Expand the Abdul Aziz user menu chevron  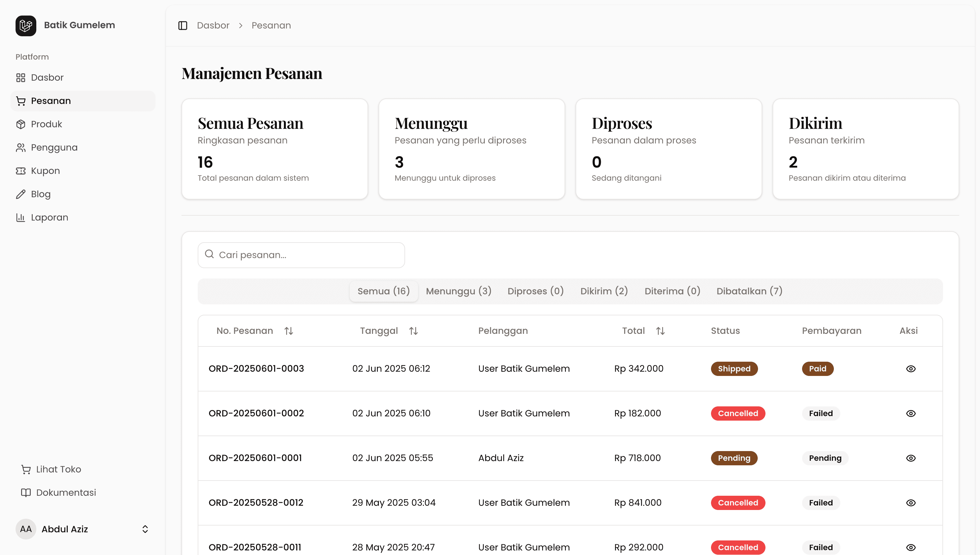[145, 529]
